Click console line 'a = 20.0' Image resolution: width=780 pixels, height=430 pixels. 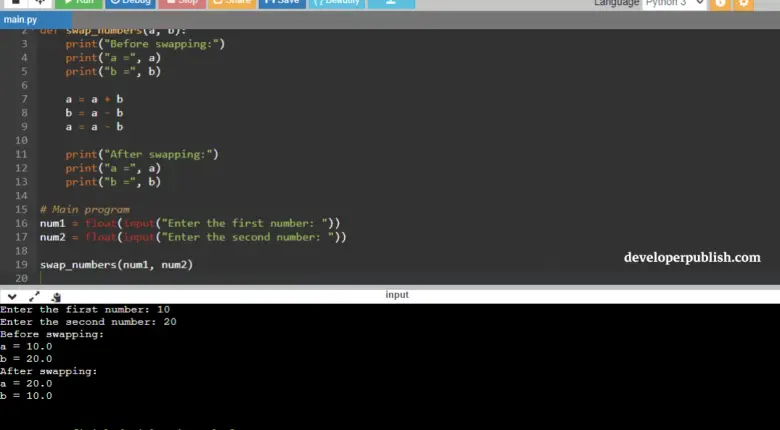tap(26, 384)
